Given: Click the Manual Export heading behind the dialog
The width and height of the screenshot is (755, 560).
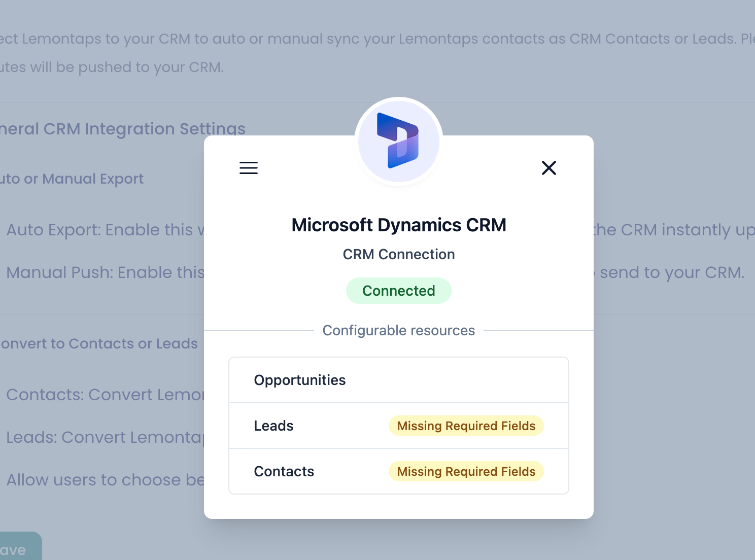Looking at the screenshot, I should point(72,179).
